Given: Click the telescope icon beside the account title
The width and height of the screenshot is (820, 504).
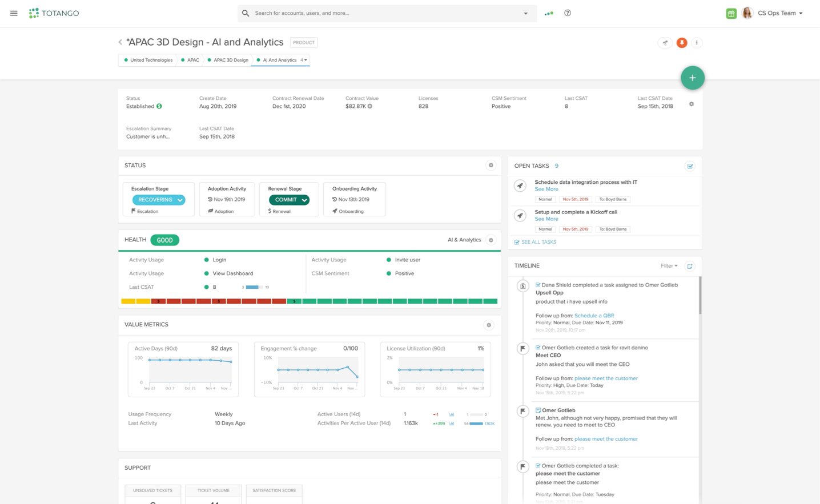Looking at the screenshot, I should 665,42.
